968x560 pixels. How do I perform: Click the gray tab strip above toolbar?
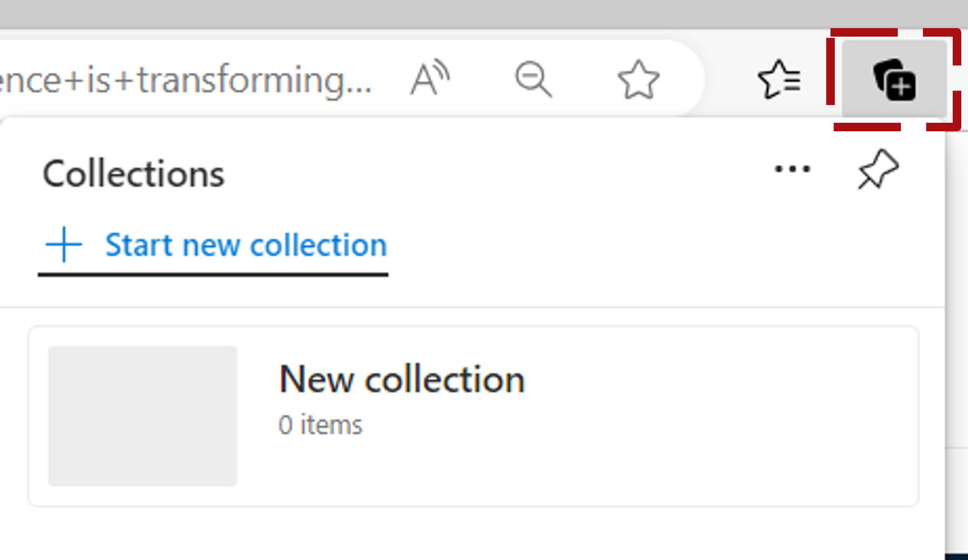pyautogui.click(x=484, y=13)
